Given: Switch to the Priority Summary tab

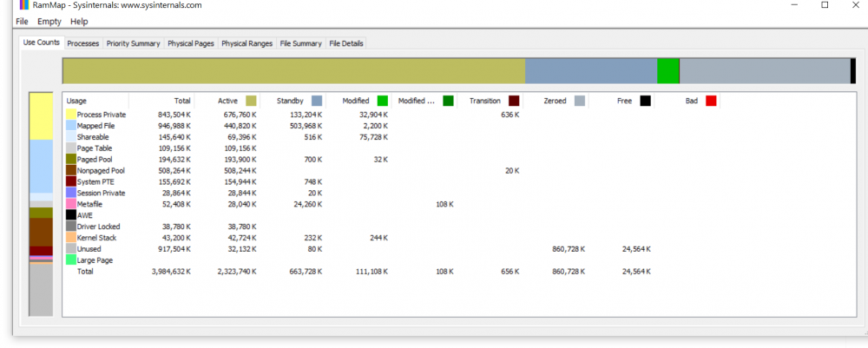Looking at the screenshot, I should [x=133, y=43].
